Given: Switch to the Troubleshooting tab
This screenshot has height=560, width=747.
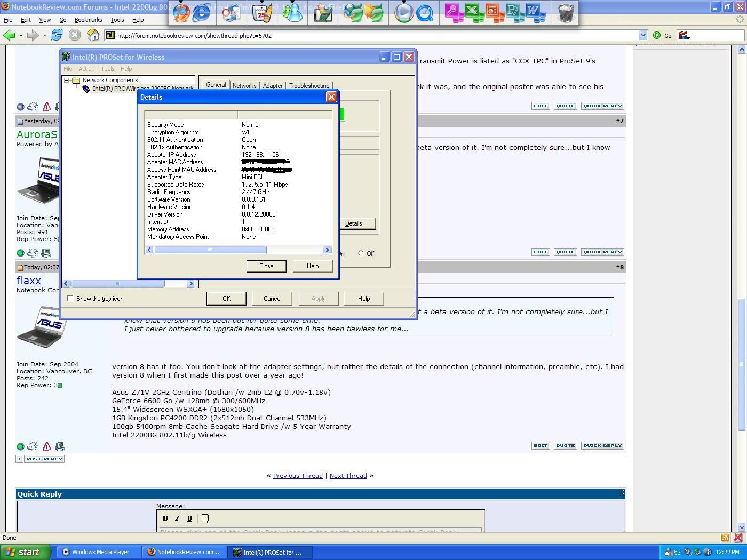Looking at the screenshot, I should pos(309,86).
